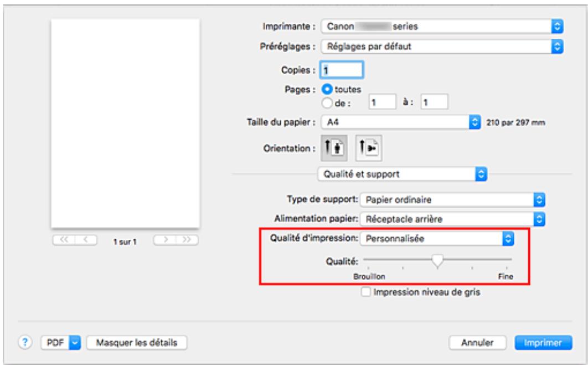Screen dimensions: 588x365
Task: Go to next preview page button
Action: pos(165,240)
